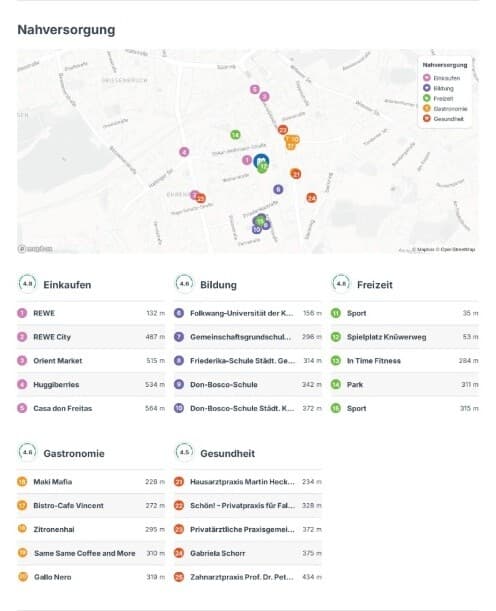
Task: Click the 132 m distance for REWE
Action: tap(156, 313)
